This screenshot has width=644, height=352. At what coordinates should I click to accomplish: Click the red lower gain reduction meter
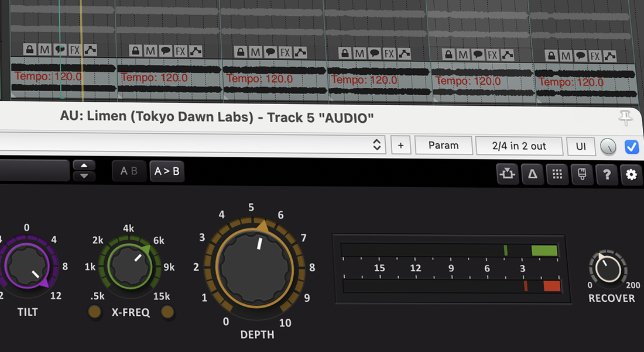click(x=451, y=286)
